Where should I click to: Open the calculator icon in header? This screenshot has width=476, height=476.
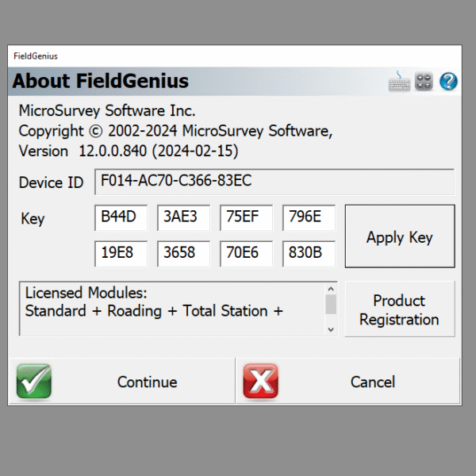tap(424, 82)
